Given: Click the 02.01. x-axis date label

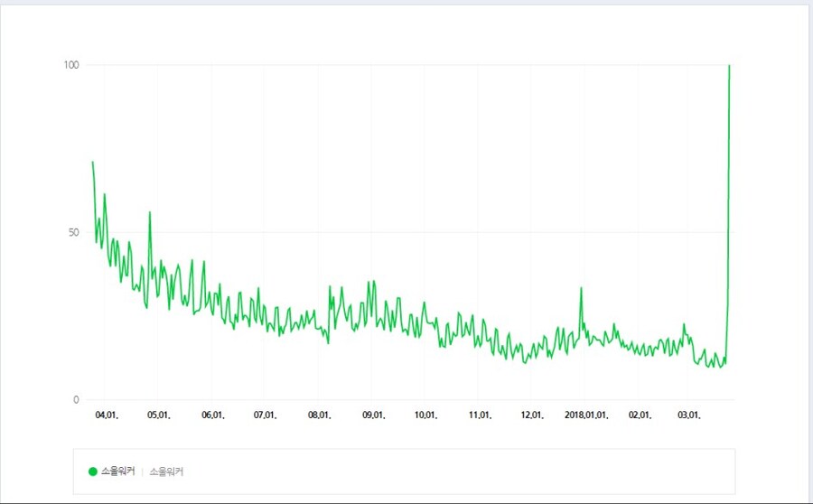Looking at the screenshot, I should 640,415.
